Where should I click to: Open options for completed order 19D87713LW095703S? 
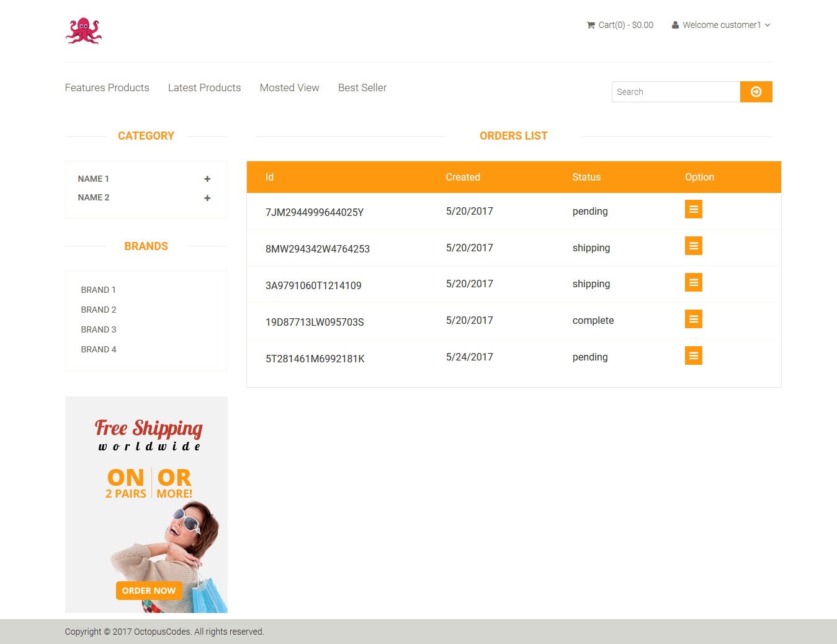click(x=693, y=319)
